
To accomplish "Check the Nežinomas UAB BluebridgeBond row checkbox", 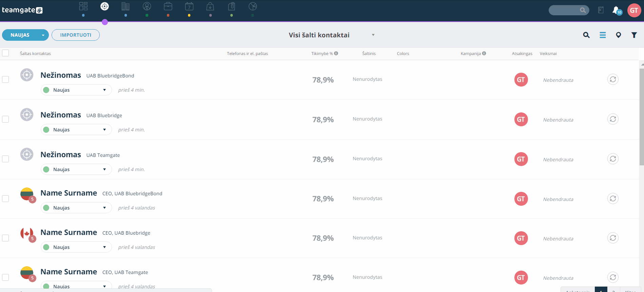I will [x=5, y=79].
